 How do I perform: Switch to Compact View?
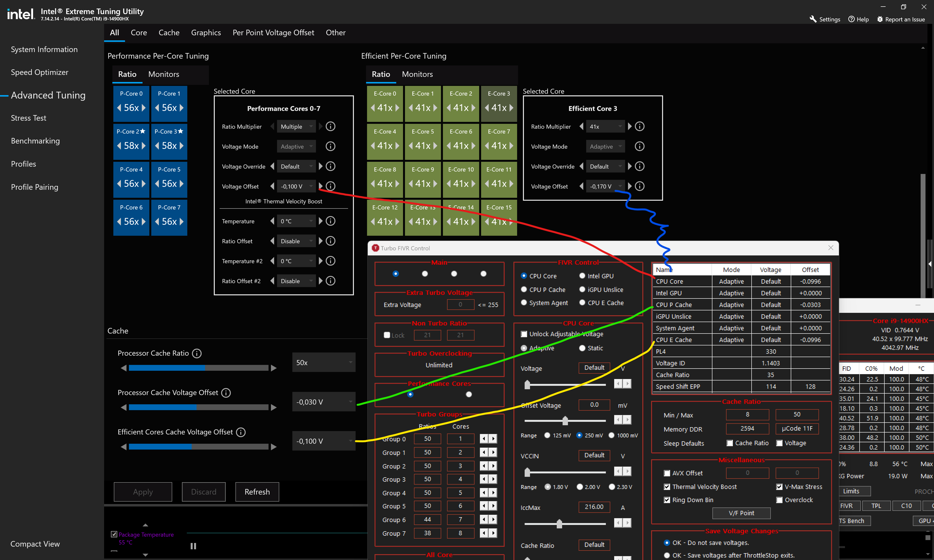click(35, 544)
